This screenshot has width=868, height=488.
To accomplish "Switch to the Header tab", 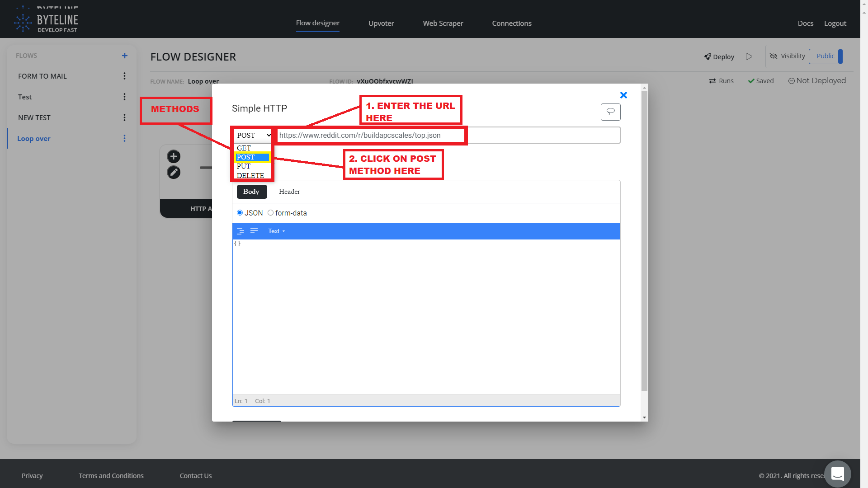I will [289, 192].
